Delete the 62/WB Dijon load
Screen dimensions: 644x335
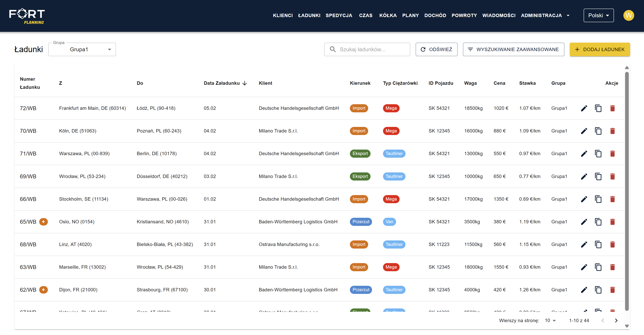coord(613,290)
